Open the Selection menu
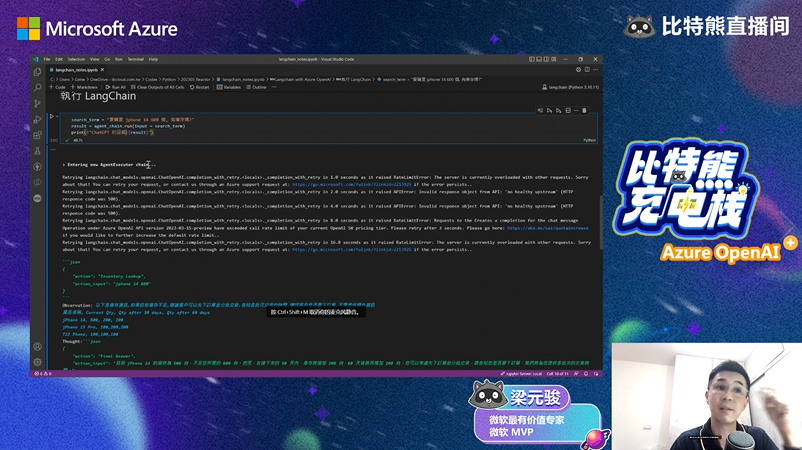 pos(76,59)
